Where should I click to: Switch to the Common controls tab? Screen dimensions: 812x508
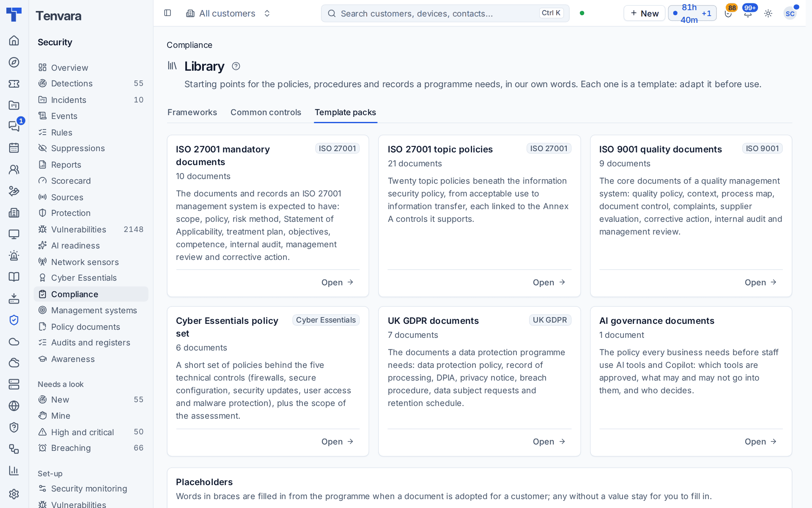[x=266, y=112]
